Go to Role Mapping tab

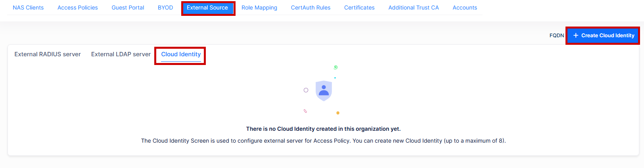point(259,8)
